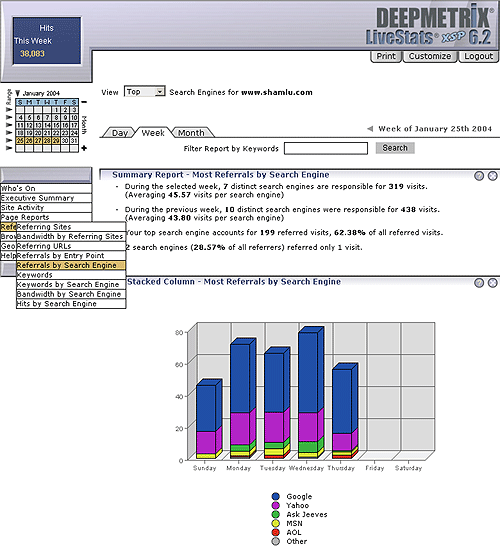
Task: Open Executive Summary in the sidebar
Action: pos(46,198)
